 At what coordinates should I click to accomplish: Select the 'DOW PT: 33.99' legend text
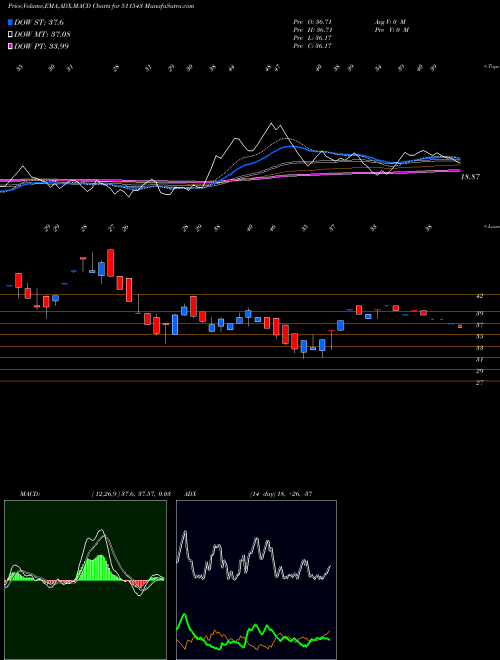point(41,46)
